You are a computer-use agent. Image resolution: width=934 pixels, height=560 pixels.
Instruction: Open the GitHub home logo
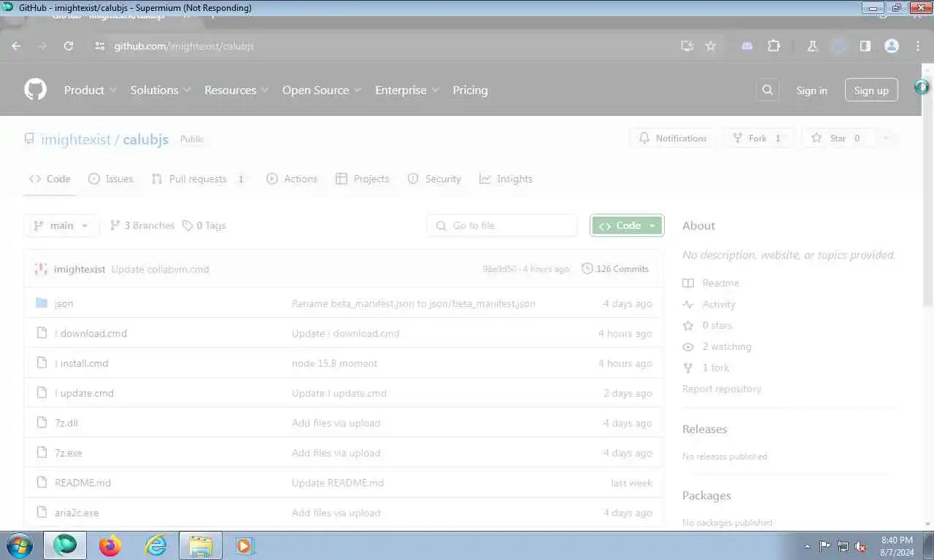(x=35, y=90)
